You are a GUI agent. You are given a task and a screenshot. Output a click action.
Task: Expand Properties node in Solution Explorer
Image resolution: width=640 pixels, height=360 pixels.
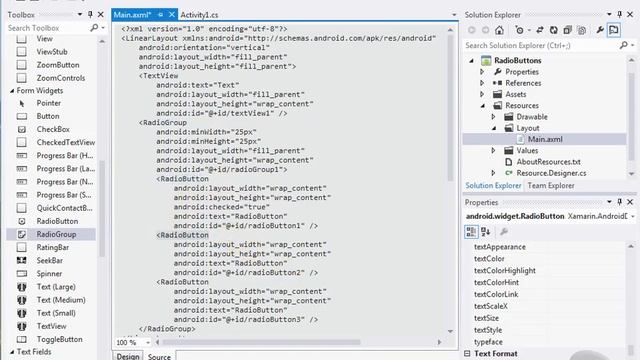tap(482, 72)
